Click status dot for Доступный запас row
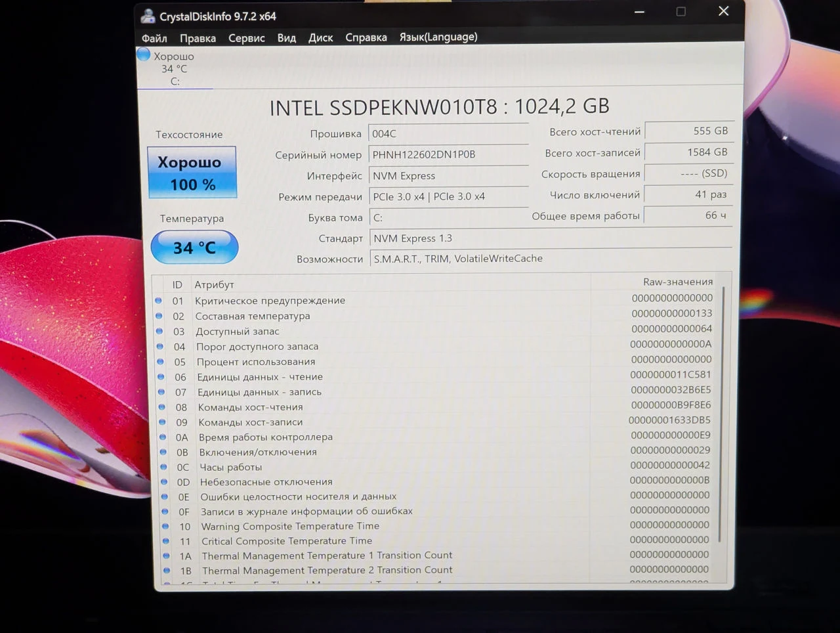This screenshot has width=840, height=633. 159,331
